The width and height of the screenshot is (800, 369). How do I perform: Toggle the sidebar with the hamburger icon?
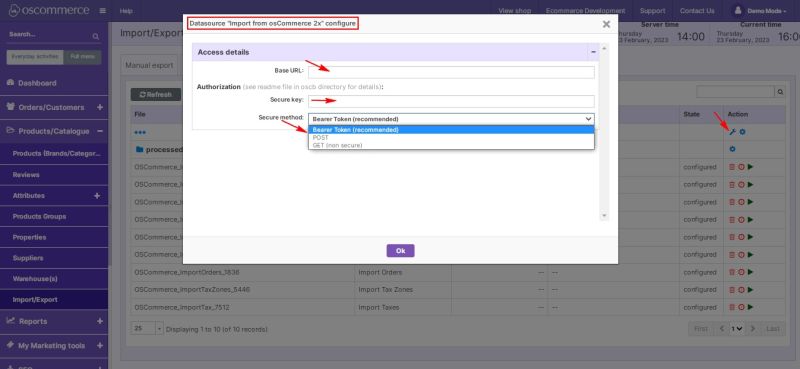(x=103, y=10)
